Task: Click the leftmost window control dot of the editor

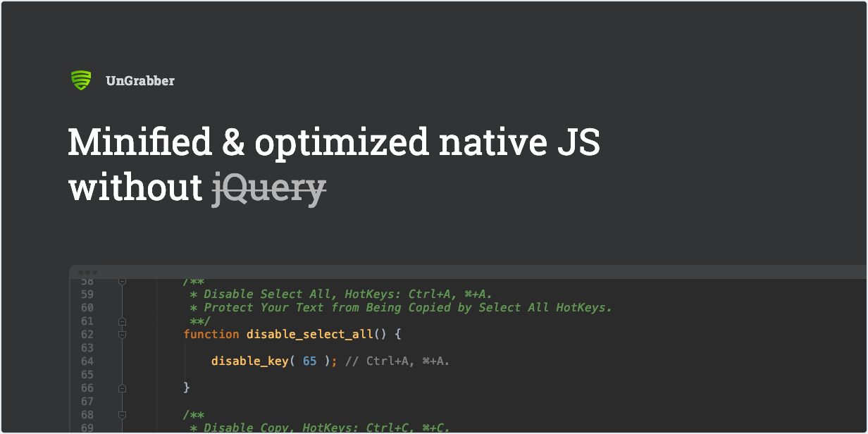Action: pyautogui.click(x=81, y=272)
